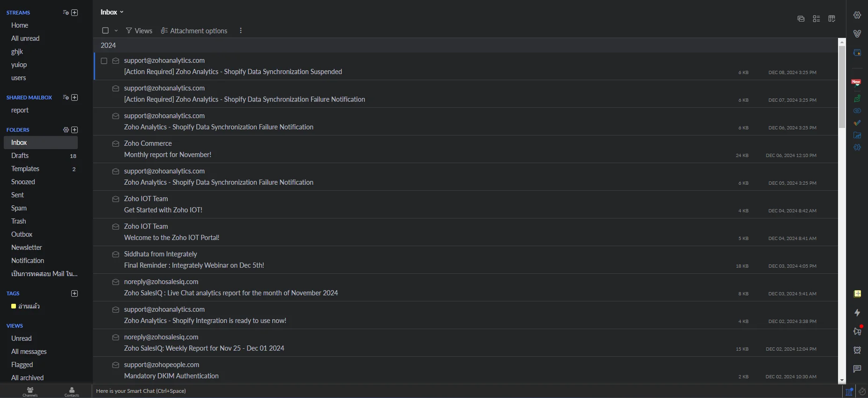Open the blue snowflake-shaped app icon
The width and height of the screenshot is (868, 398).
(x=857, y=147)
